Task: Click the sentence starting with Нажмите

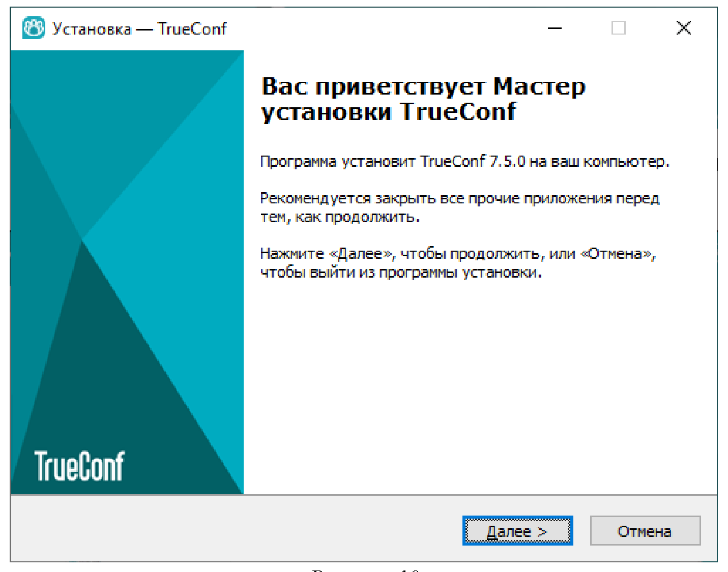Action: tap(457, 263)
